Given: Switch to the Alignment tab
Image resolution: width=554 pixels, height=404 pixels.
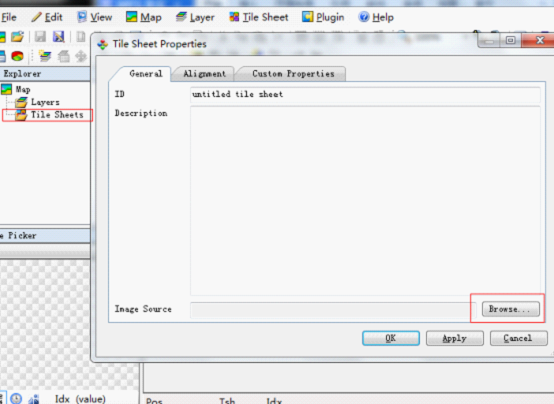Looking at the screenshot, I should (204, 74).
